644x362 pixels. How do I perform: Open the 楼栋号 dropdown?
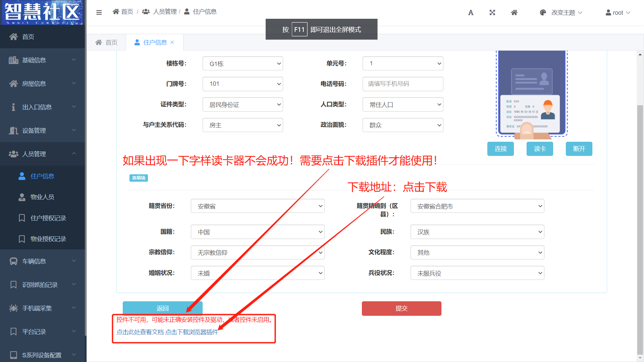[243, 64]
